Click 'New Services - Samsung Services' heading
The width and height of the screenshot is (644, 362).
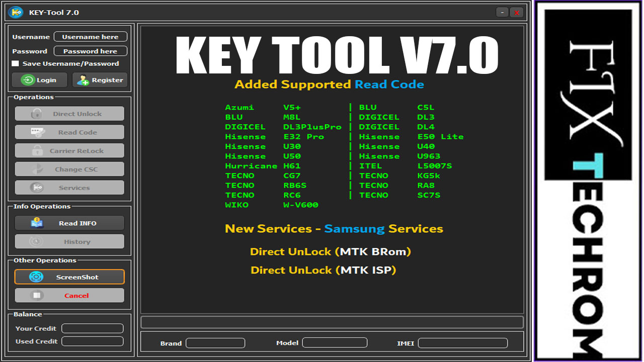pyautogui.click(x=334, y=229)
